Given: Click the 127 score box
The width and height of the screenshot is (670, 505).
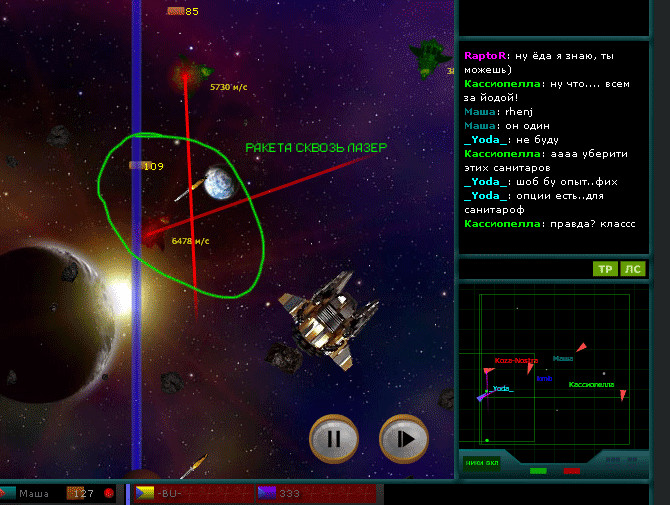Looking at the screenshot, I should 82,493.
